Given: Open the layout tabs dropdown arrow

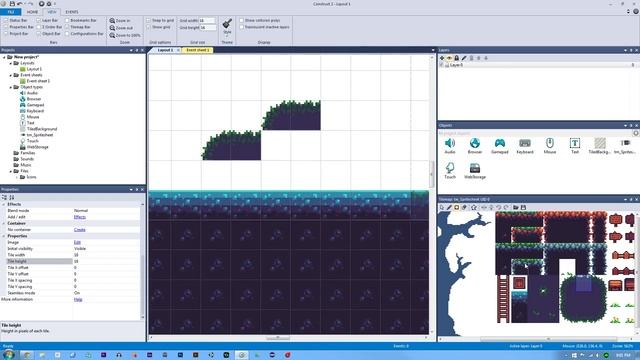Looking at the screenshot, I should (433, 50).
